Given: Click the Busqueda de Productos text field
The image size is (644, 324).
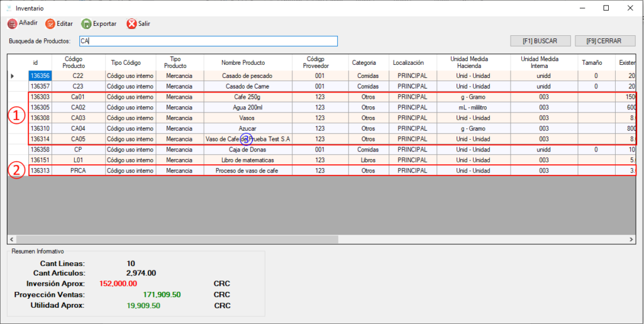Looking at the screenshot, I should click(x=208, y=41).
